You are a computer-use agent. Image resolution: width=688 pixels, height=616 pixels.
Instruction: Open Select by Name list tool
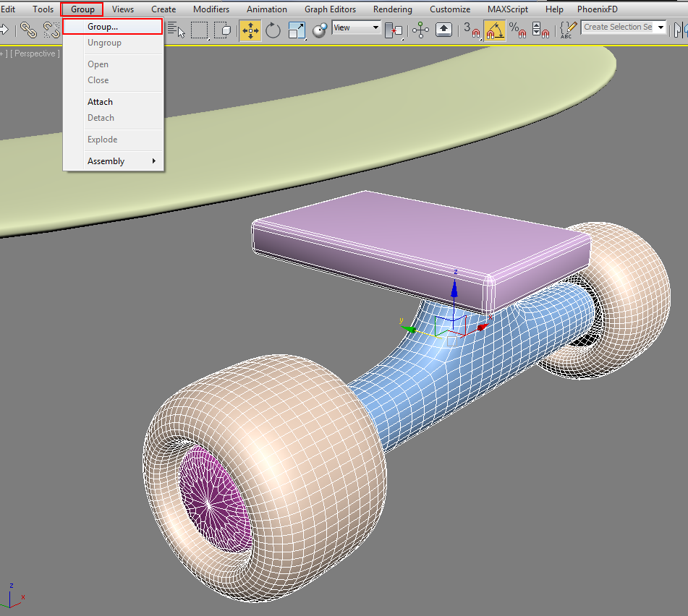[177, 30]
